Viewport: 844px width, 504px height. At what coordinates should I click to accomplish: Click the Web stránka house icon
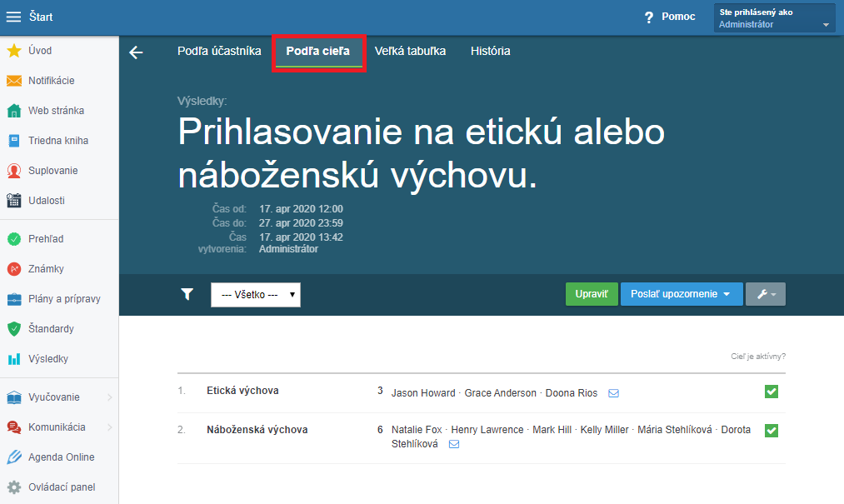pyautogui.click(x=14, y=111)
